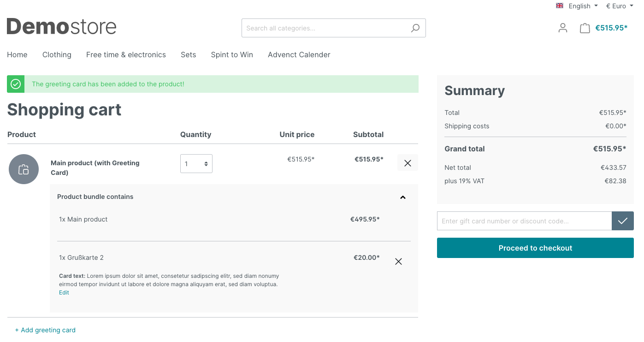Viewport: 644px width, 342px height.
Task: Click the €515.95* header cart total
Action: point(611,28)
